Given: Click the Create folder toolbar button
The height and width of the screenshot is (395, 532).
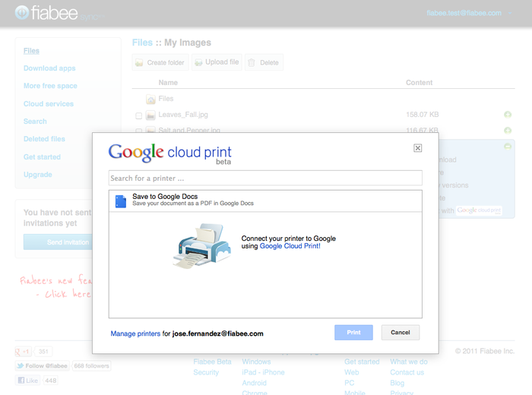Looking at the screenshot, I should (160, 62).
